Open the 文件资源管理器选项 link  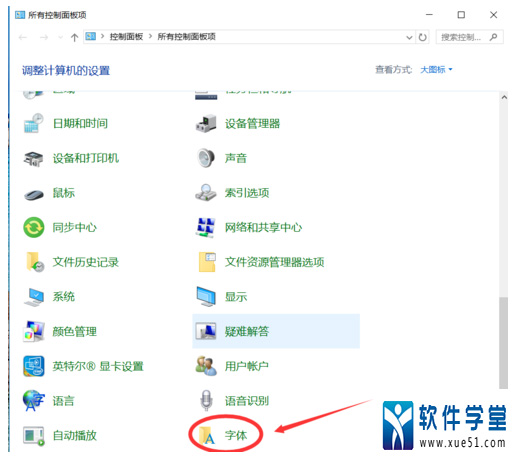(x=274, y=262)
